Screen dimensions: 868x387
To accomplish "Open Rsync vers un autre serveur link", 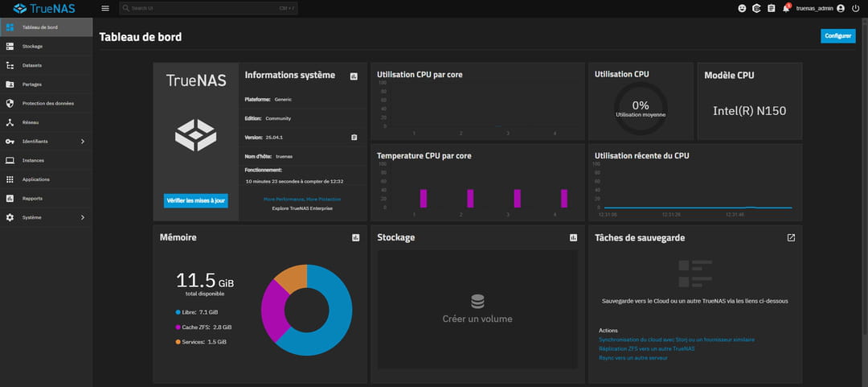I will click(x=633, y=358).
